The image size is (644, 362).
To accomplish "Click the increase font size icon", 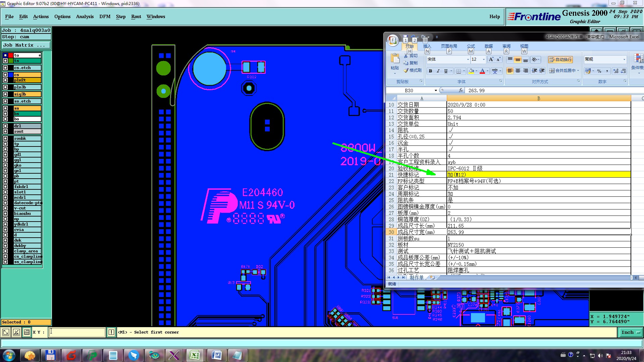I will point(491,59).
